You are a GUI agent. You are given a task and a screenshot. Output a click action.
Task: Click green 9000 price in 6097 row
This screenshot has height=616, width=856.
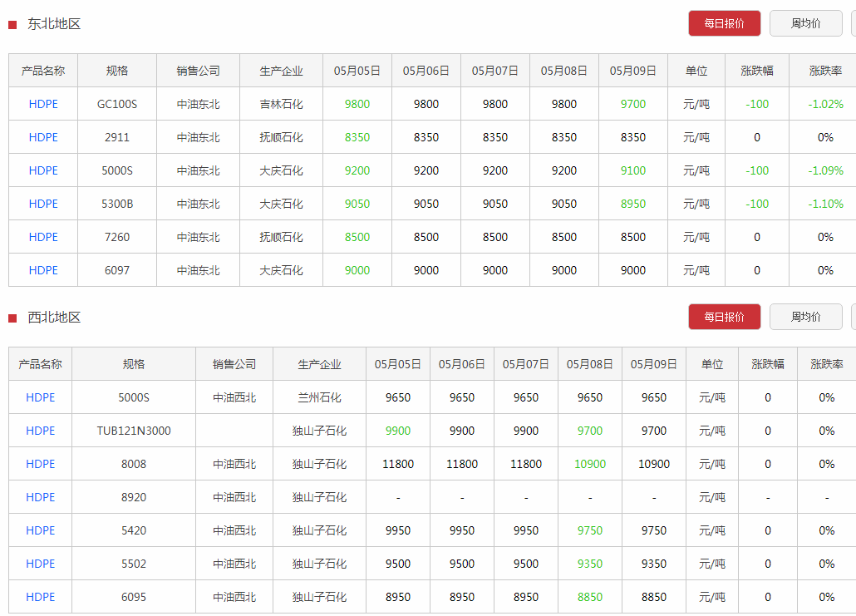click(x=357, y=270)
